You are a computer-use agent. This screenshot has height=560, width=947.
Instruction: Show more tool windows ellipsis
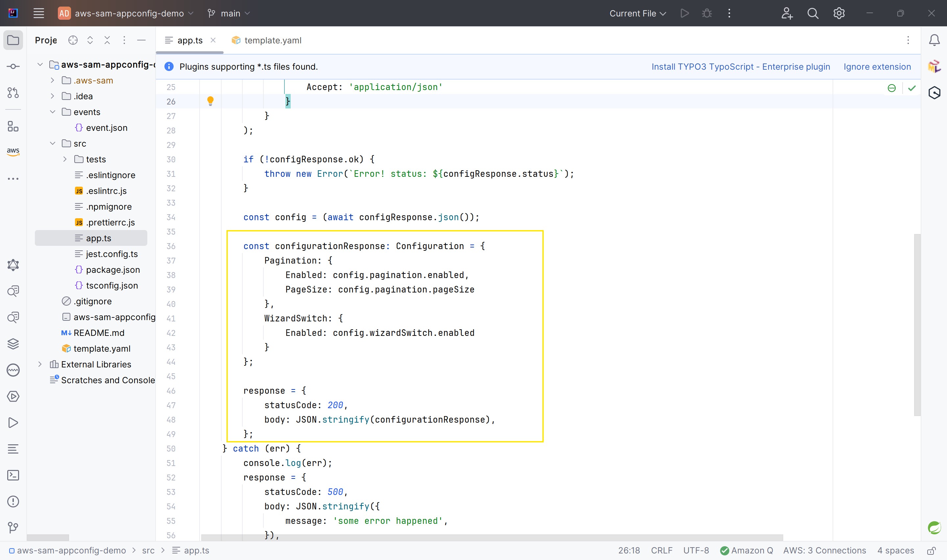pyautogui.click(x=13, y=179)
